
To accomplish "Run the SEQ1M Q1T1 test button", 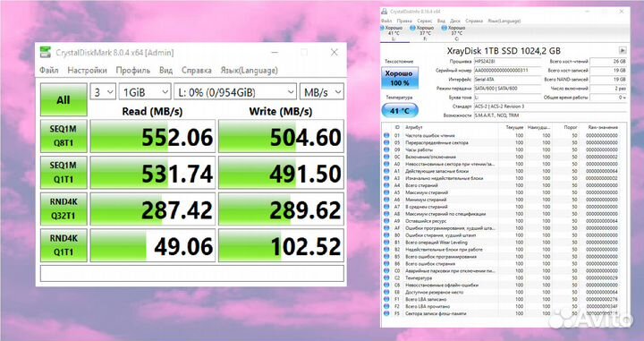I will (x=64, y=173).
